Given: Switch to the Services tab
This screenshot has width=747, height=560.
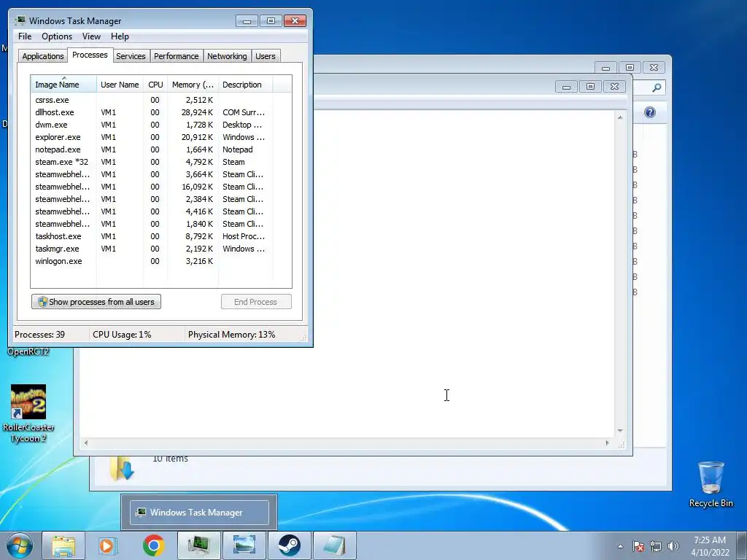Looking at the screenshot, I should click(x=131, y=56).
